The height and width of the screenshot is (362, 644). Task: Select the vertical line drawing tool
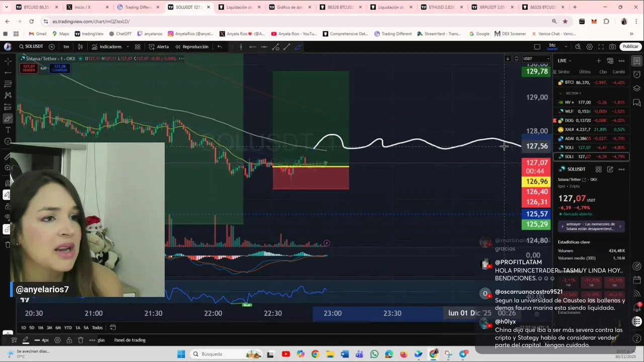click(x=241, y=46)
